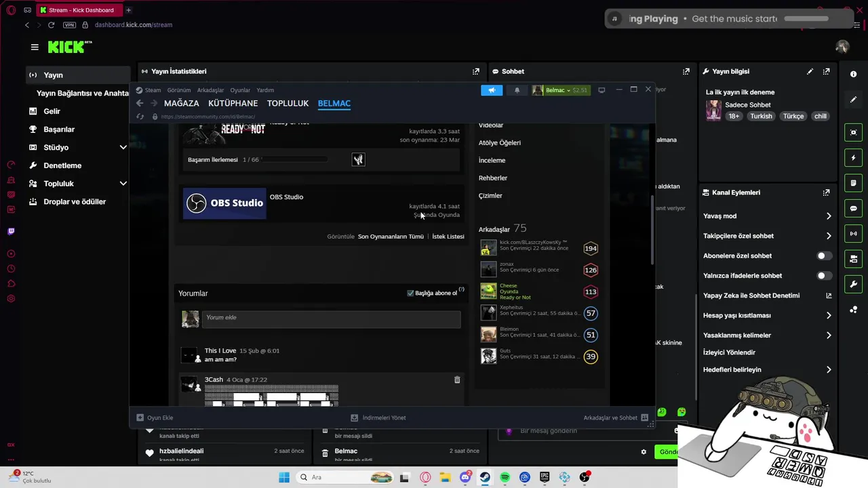Toggle Yalnızca ifadelerle sohbet switch
The image size is (868, 488).
click(824, 276)
